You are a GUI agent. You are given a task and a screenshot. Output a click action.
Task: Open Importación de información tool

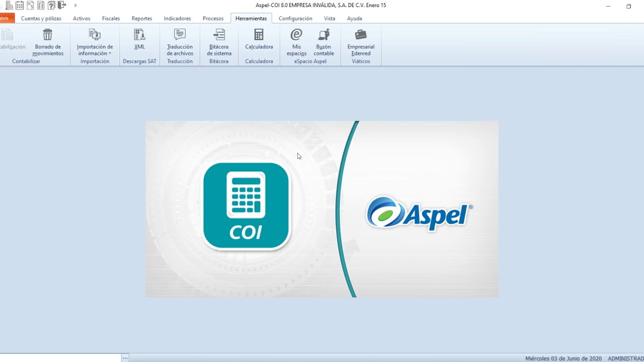click(x=95, y=42)
